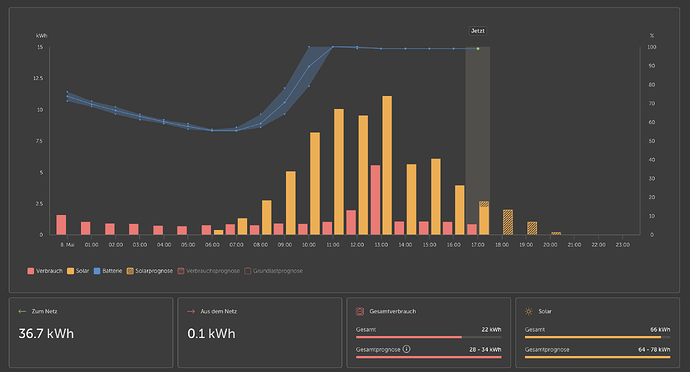
Task: Select the solar bar at 12:00
Action: [363, 175]
